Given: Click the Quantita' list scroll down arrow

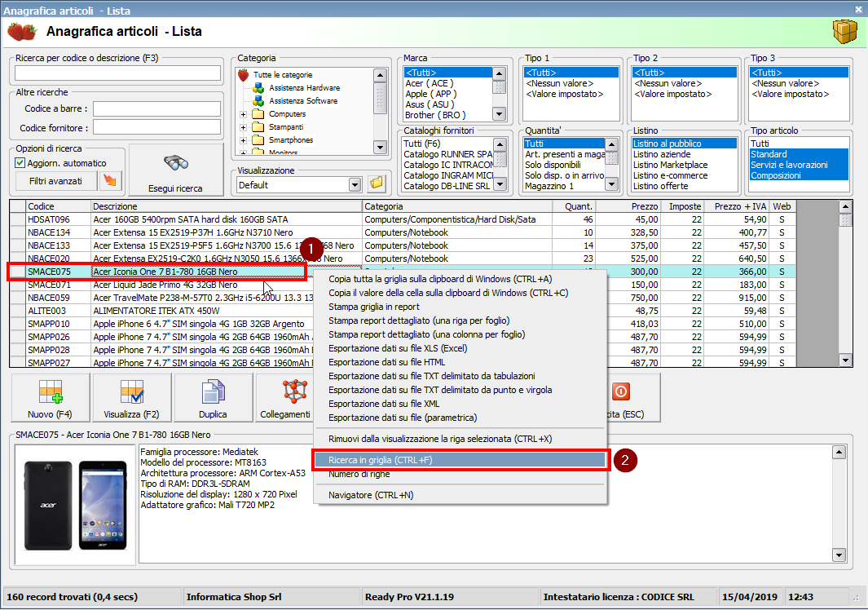Looking at the screenshot, I should pos(612,184).
